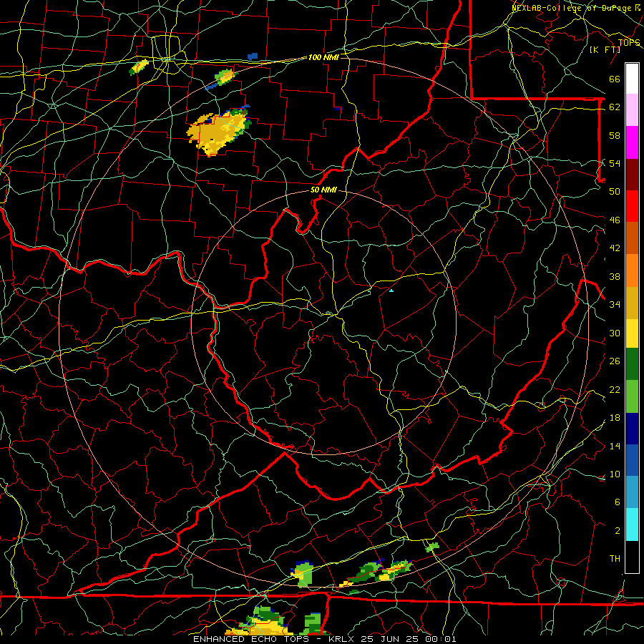Click the dark red 54 kft legend swatch

632,175
